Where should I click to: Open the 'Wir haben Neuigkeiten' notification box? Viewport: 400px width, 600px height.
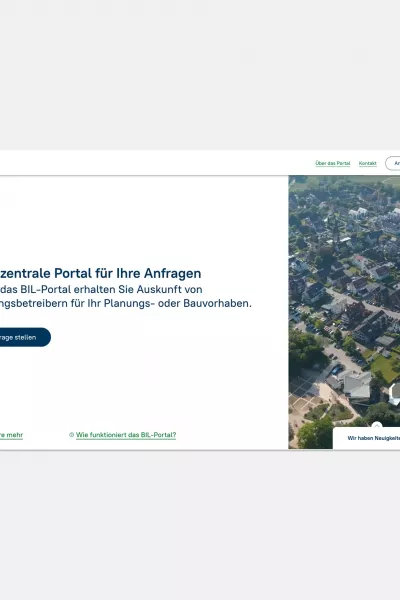(x=367, y=438)
